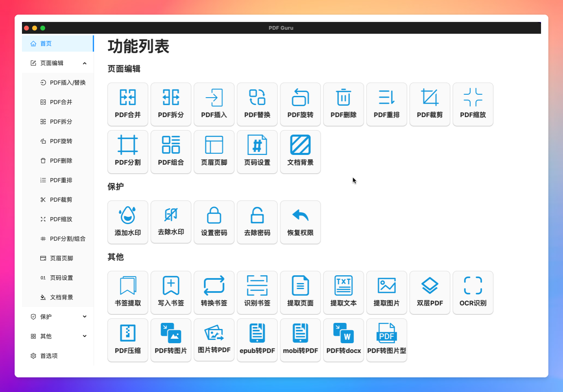Open PDF裁剪 from the sidebar menu
This screenshot has height=392, width=563.
pyautogui.click(x=58, y=200)
